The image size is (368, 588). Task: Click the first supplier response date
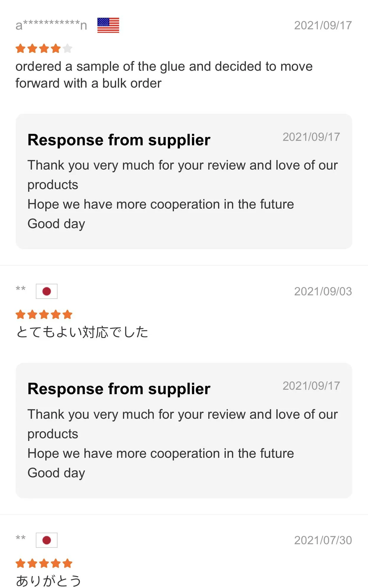[x=311, y=137]
